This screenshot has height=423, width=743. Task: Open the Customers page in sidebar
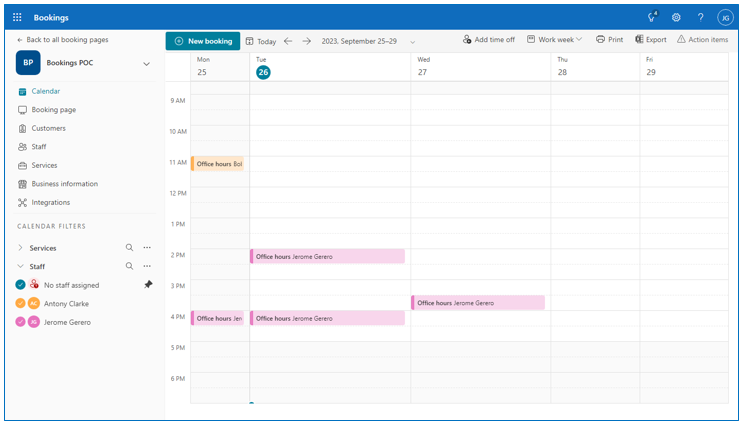48,128
